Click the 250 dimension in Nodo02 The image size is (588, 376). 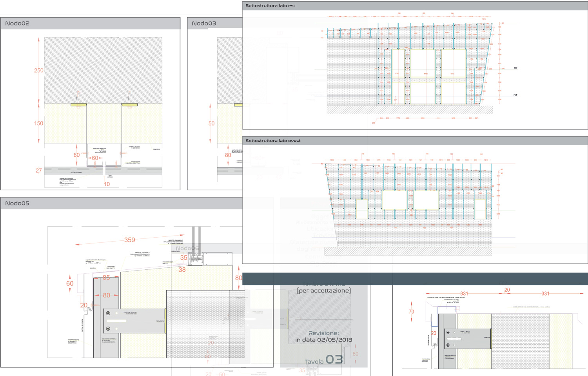[39, 71]
